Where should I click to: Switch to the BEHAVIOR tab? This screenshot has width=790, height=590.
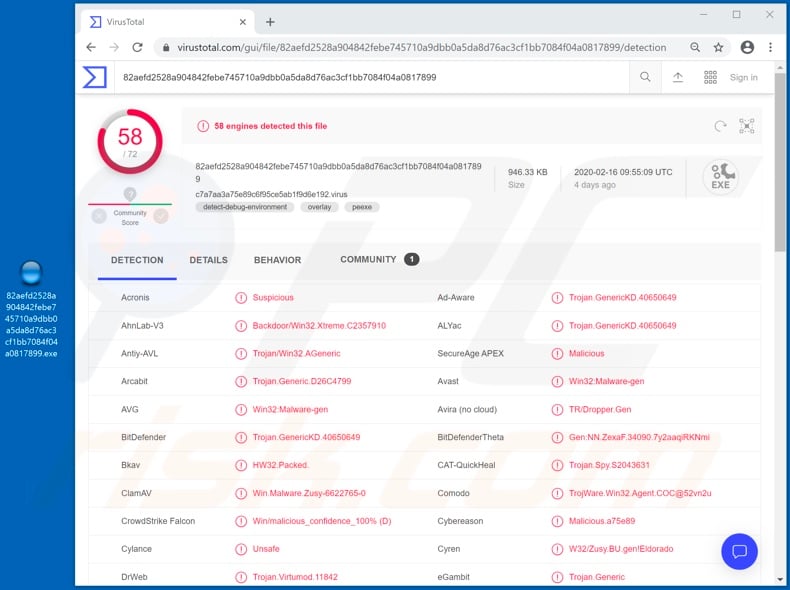(278, 260)
